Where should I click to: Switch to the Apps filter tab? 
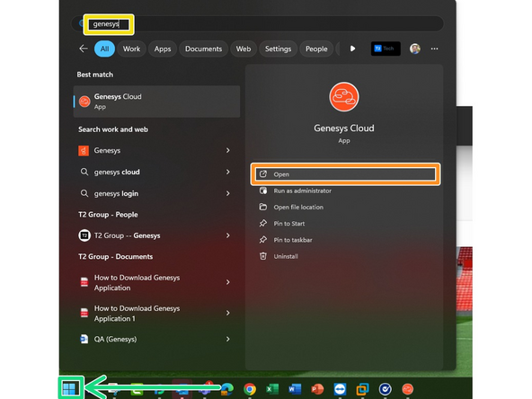163,49
